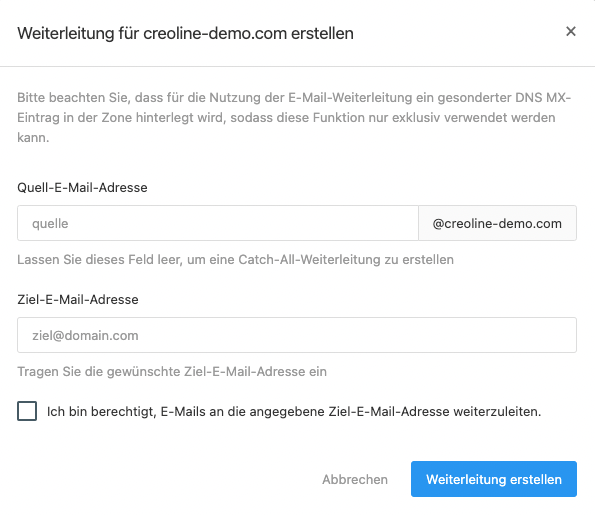Place cursor at 'quelle' placeholder text

tap(50, 224)
